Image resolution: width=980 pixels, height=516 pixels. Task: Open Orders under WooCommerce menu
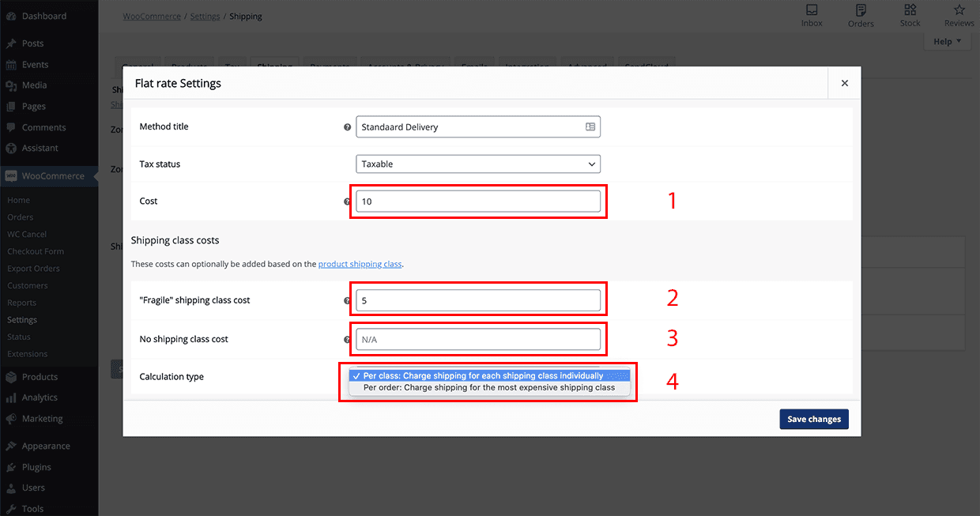point(21,217)
